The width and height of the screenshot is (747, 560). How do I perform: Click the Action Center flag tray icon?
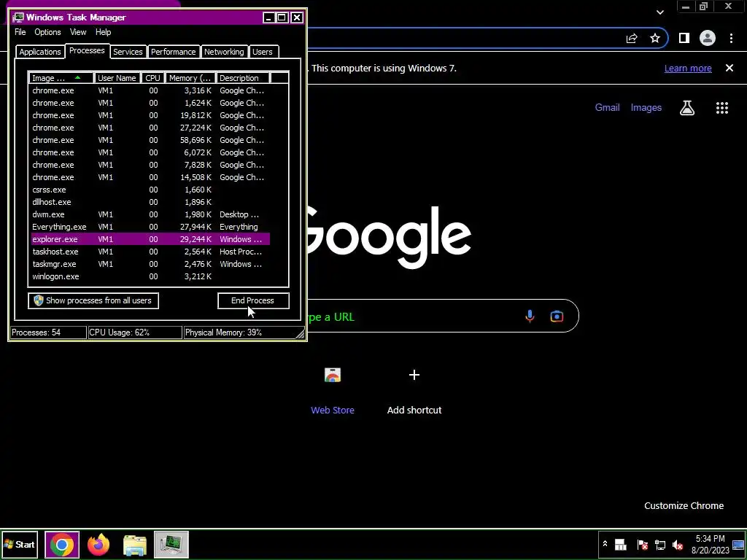coord(642,545)
